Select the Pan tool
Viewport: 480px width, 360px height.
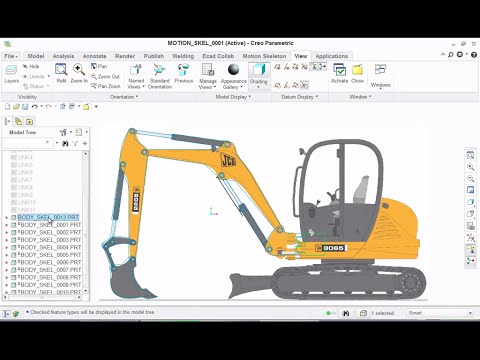click(x=99, y=66)
